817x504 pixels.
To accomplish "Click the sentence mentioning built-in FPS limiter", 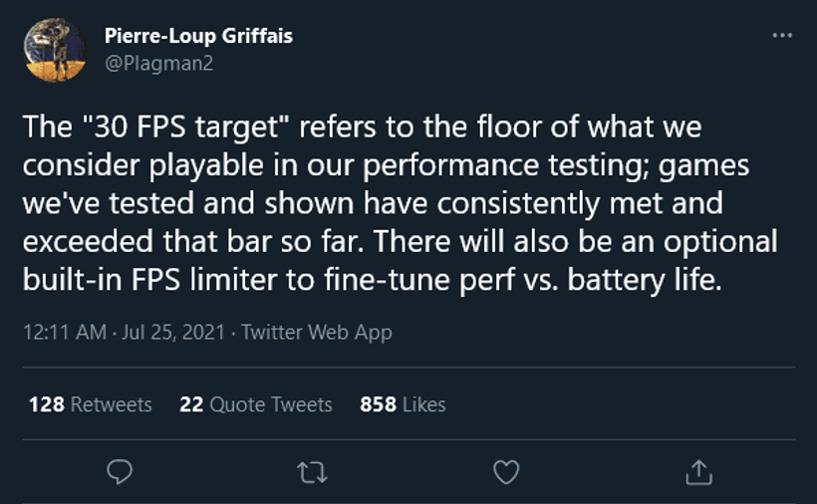I will [401, 260].
